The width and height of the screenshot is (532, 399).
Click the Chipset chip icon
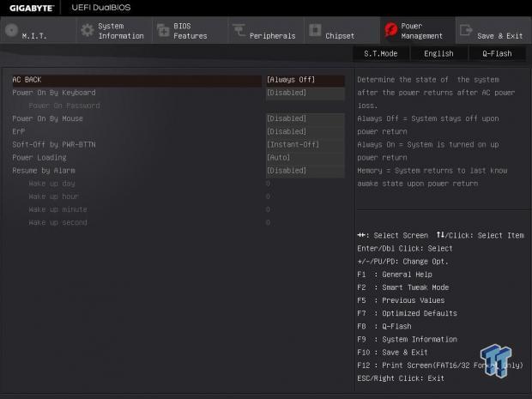point(314,31)
